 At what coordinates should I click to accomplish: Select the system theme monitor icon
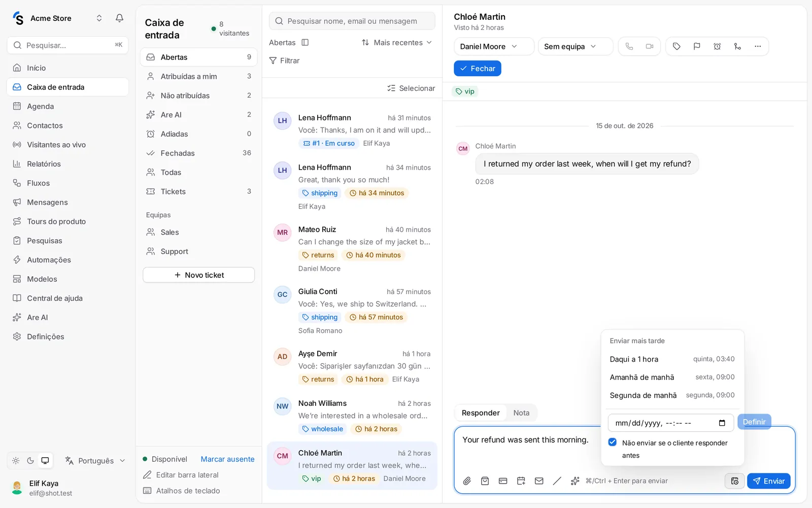point(45,461)
